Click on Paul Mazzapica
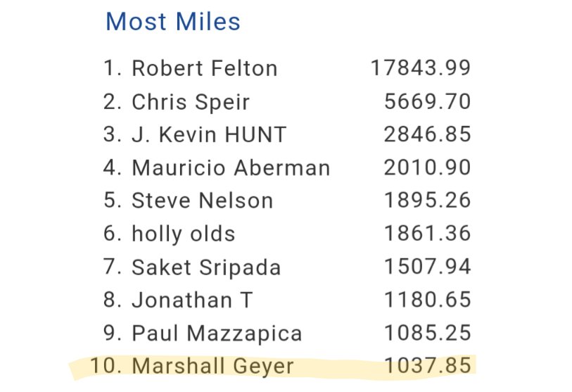This screenshot has width=572, height=392. coord(217,333)
